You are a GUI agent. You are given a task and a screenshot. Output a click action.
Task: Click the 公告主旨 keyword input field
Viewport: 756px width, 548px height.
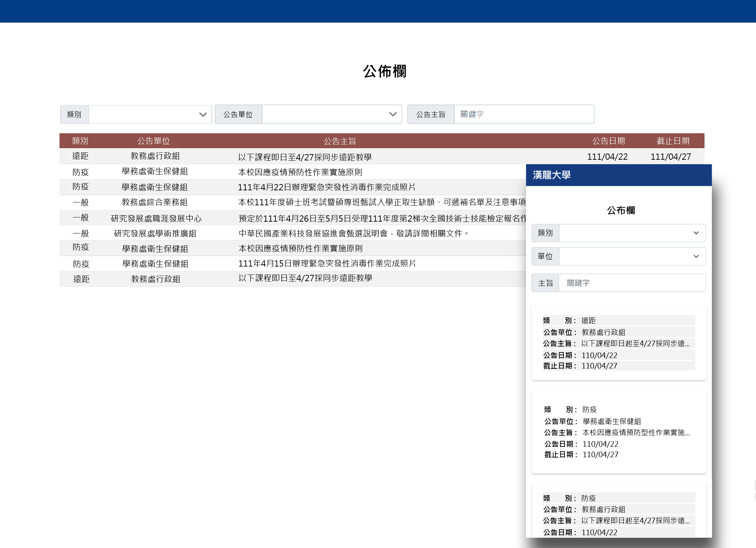click(x=524, y=114)
